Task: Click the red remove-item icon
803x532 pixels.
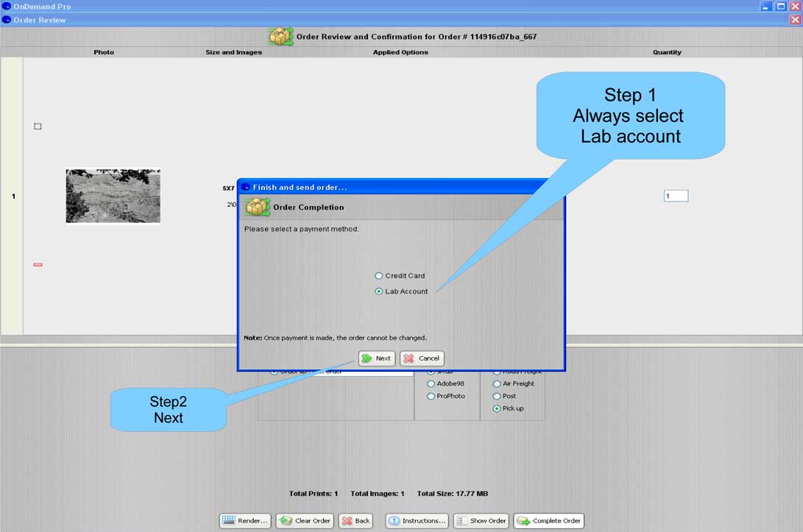Action: pyautogui.click(x=38, y=264)
